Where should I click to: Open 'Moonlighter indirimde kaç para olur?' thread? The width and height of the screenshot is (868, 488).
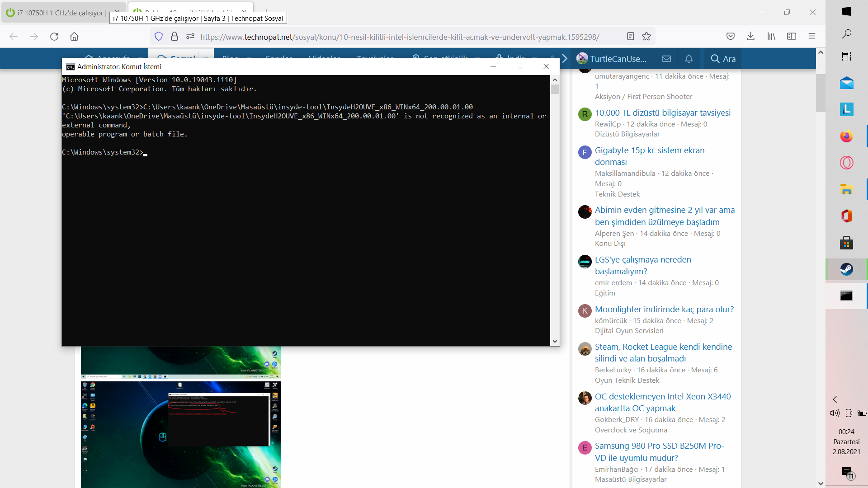point(664,309)
